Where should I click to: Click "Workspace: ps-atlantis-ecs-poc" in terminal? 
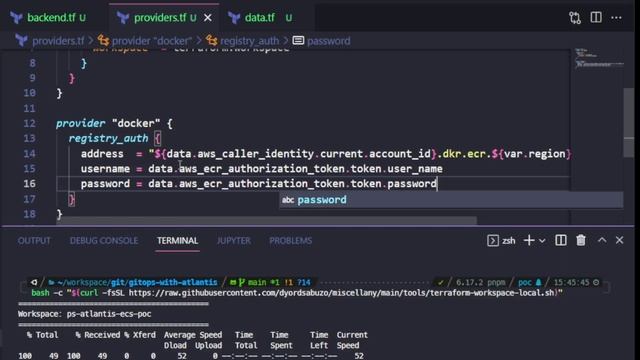[x=84, y=314]
